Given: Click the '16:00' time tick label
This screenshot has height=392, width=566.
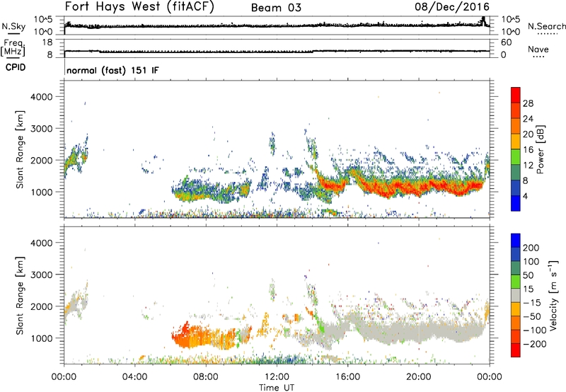Looking at the screenshot, I should 347,377.
